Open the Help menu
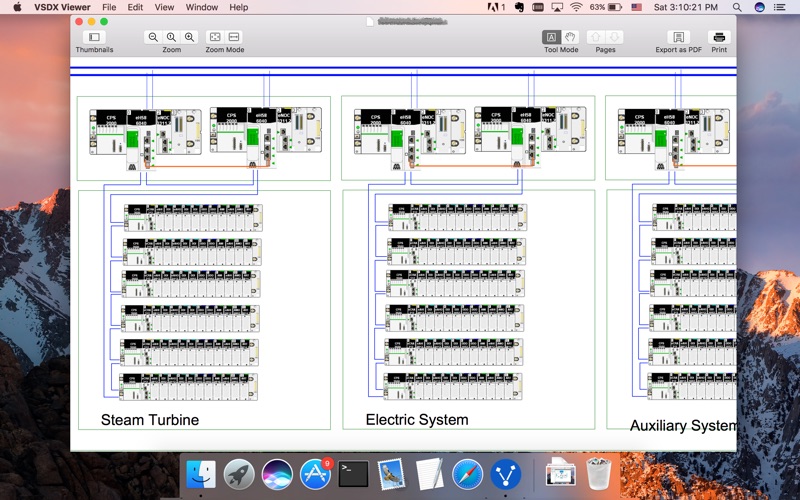 [x=238, y=7]
